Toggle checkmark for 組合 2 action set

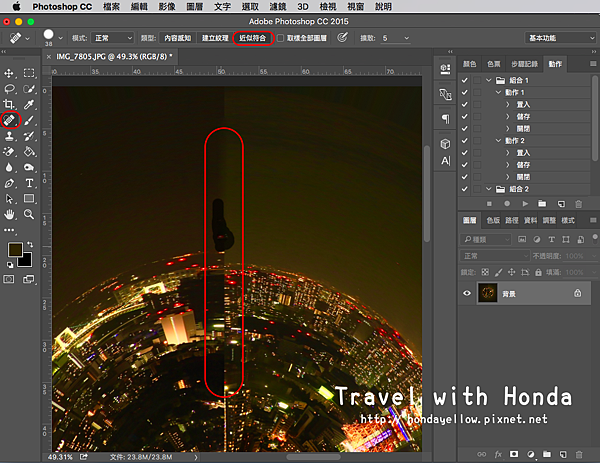(x=465, y=189)
